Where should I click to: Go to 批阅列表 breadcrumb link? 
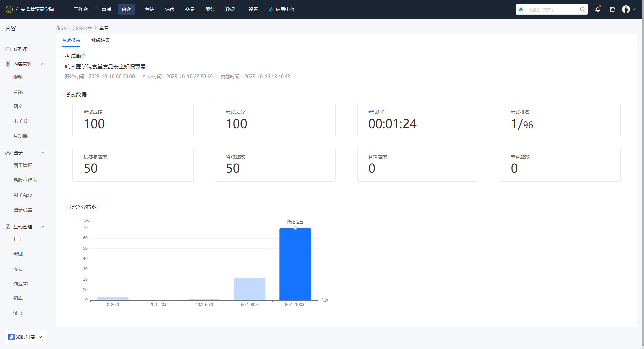coord(82,28)
